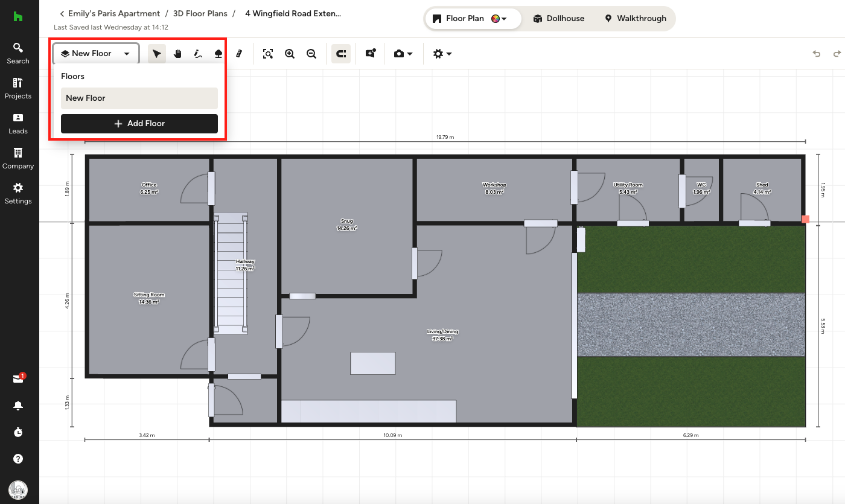Open Leads in the sidebar

pos(18,124)
